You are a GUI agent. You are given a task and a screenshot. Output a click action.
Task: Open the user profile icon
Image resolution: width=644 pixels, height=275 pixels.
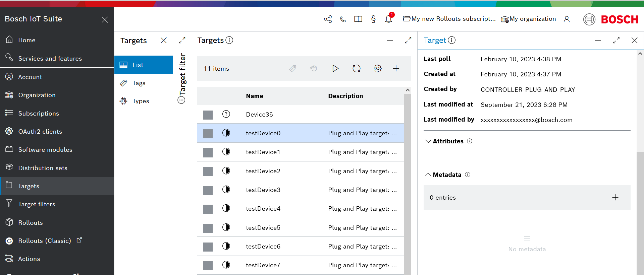(567, 19)
